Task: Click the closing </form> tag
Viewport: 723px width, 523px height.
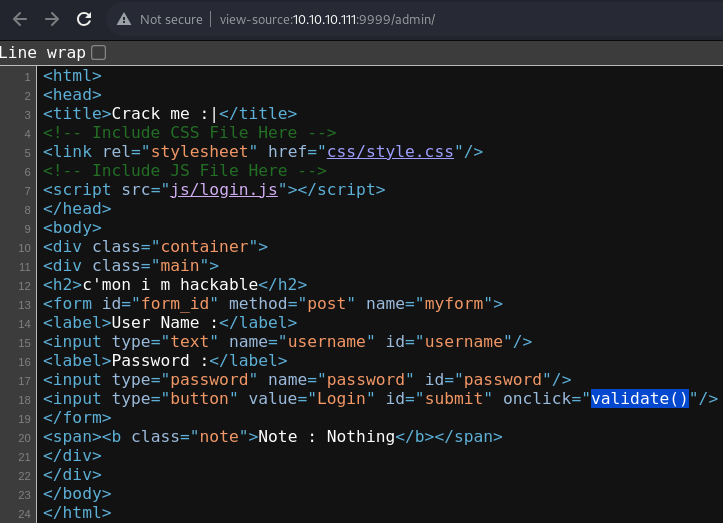Action: click(x=77, y=417)
